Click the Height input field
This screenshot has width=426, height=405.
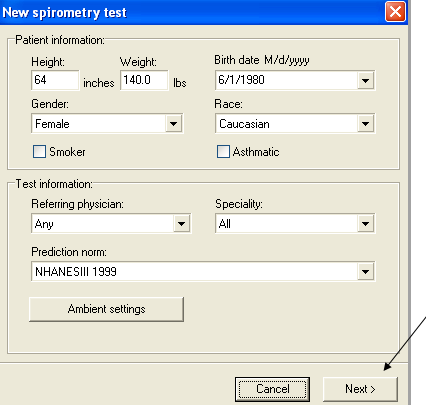tap(55, 80)
